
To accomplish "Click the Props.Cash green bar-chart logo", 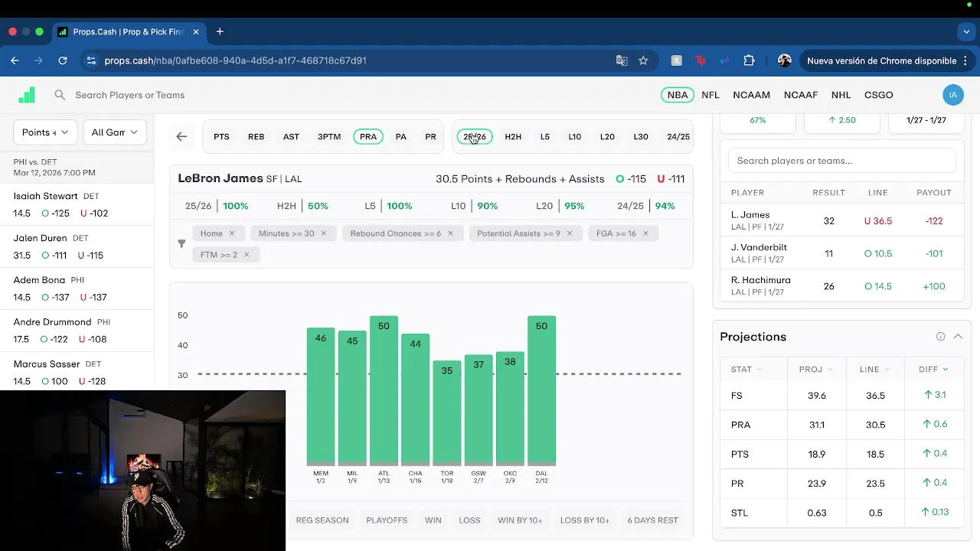I will [x=27, y=95].
